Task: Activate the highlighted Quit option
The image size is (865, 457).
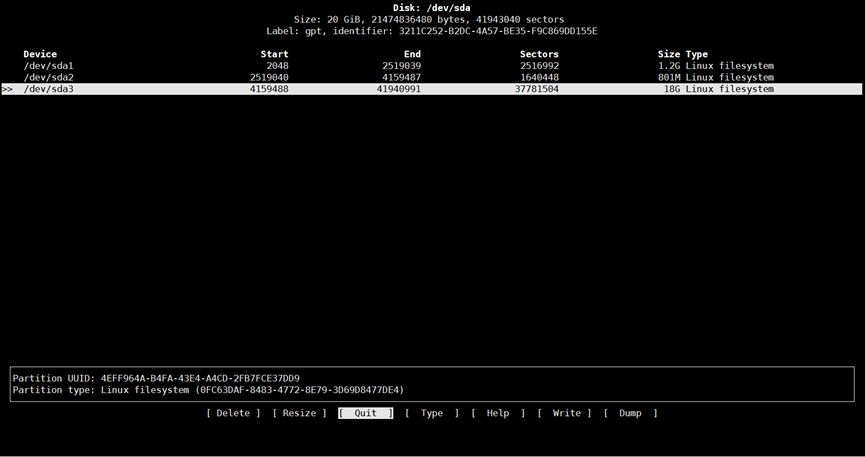Action: [365, 413]
